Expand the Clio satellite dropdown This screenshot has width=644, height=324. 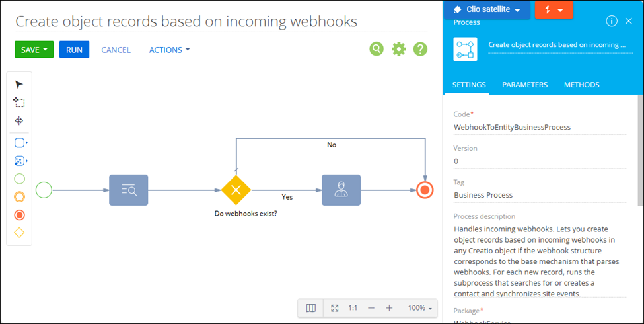tap(518, 10)
